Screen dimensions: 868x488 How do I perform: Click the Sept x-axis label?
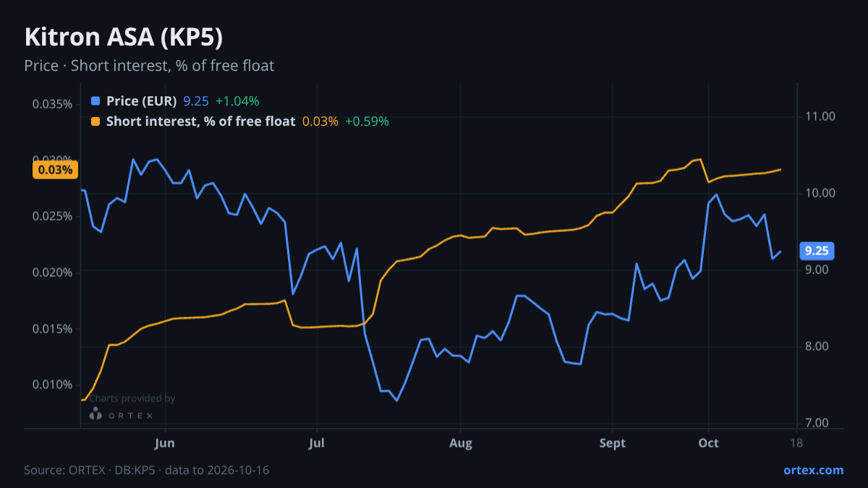(613, 442)
